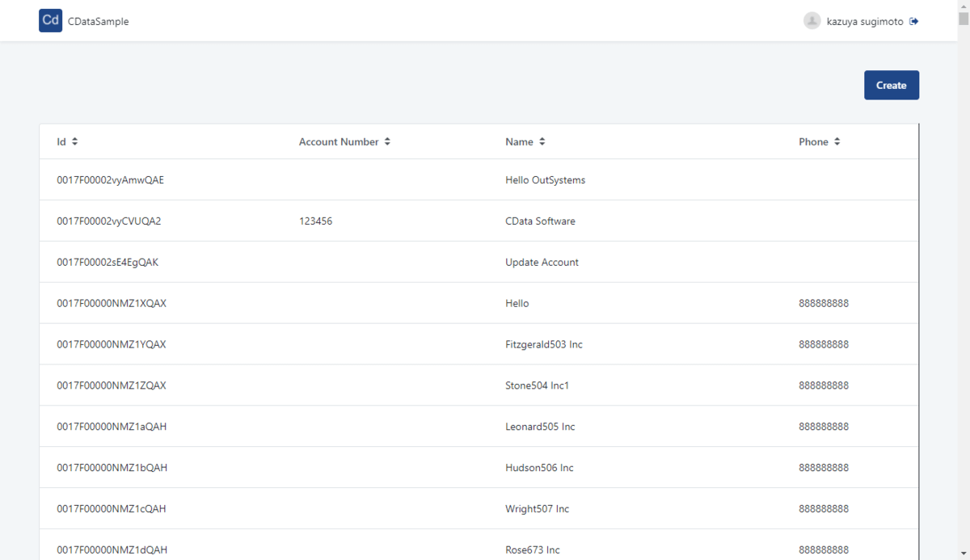Click the user avatar icon
The image size is (970, 560).
(812, 21)
